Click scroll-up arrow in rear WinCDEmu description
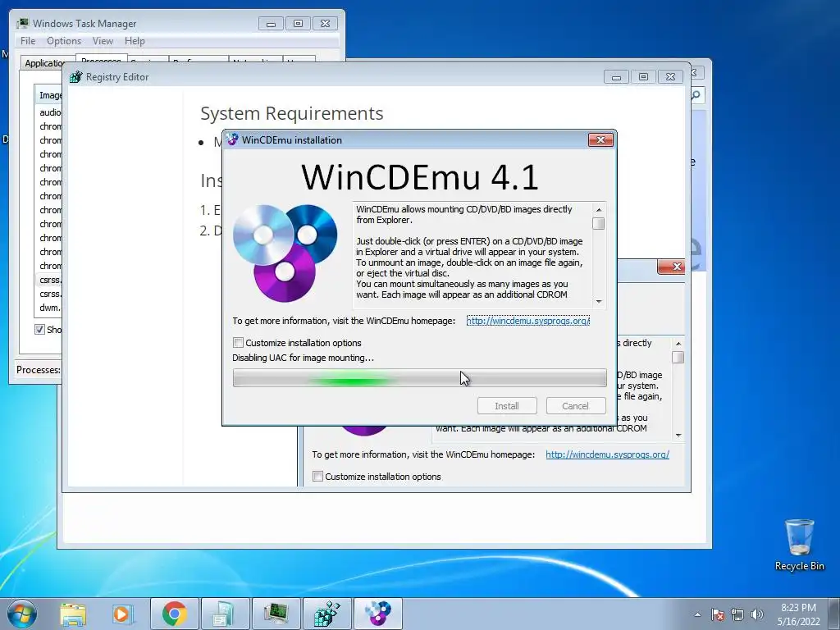 (678, 344)
